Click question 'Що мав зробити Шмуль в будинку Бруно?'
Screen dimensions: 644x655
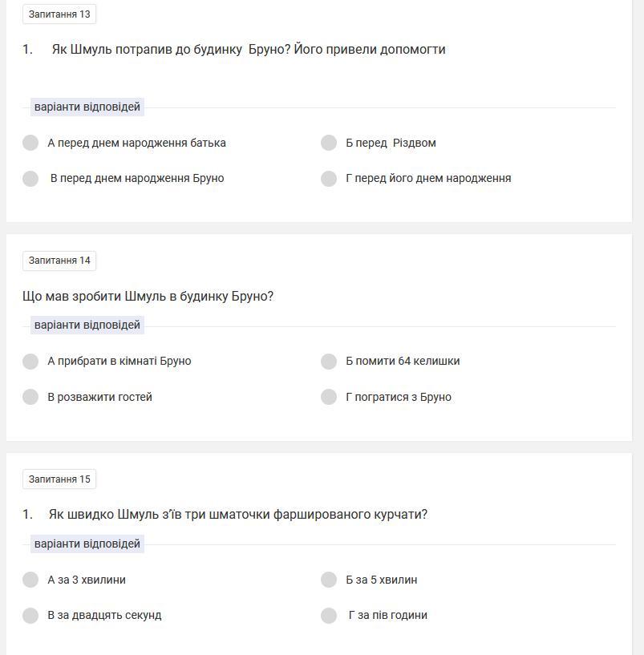pyautogui.click(x=148, y=297)
